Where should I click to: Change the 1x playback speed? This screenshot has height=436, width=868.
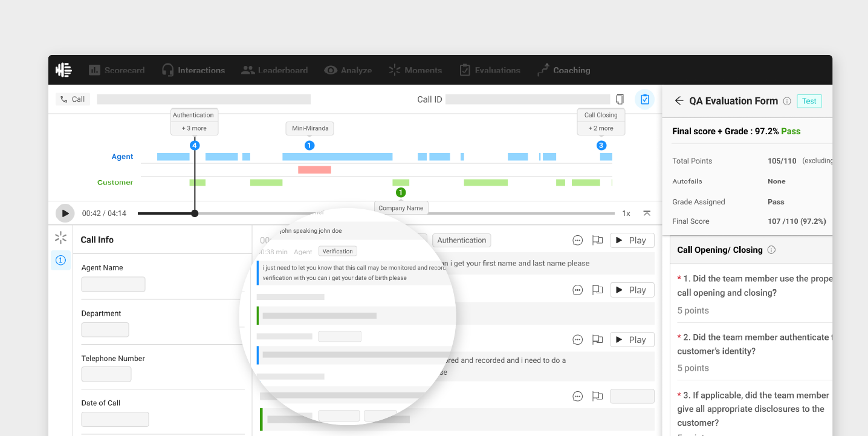[x=626, y=213]
